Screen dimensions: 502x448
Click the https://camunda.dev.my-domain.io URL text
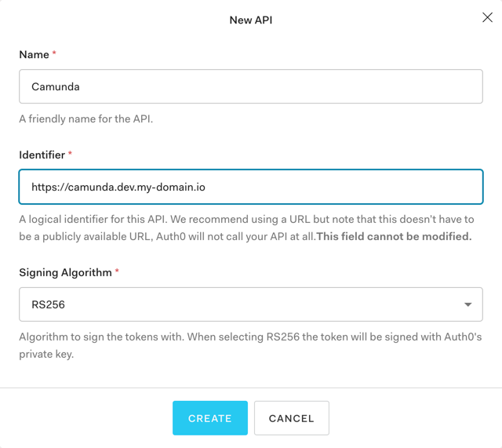(118, 187)
